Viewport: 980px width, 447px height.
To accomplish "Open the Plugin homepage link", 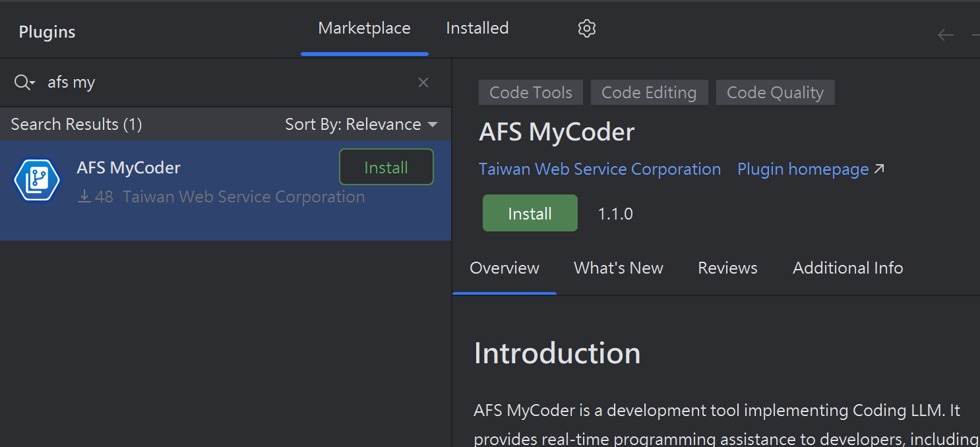I will coord(811,169).
